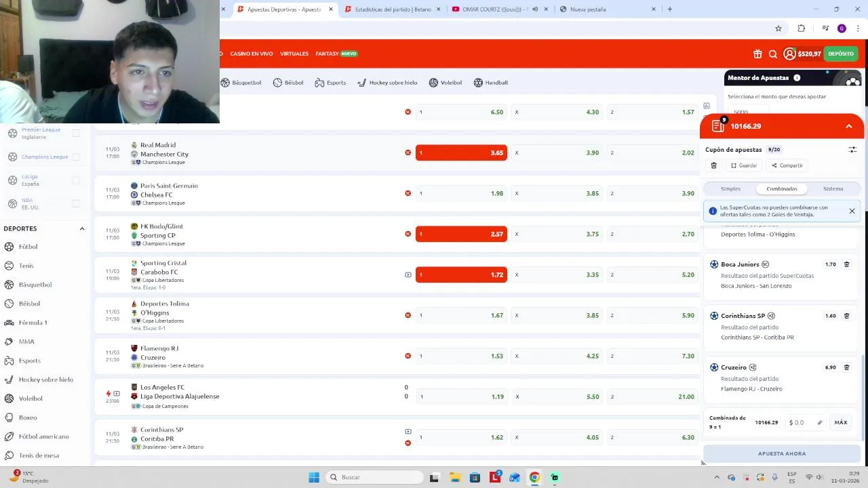The width and height of the screenshot is (868, 488).
Task: Click the APUESTA AHORA button
Action: pos(782,453)
